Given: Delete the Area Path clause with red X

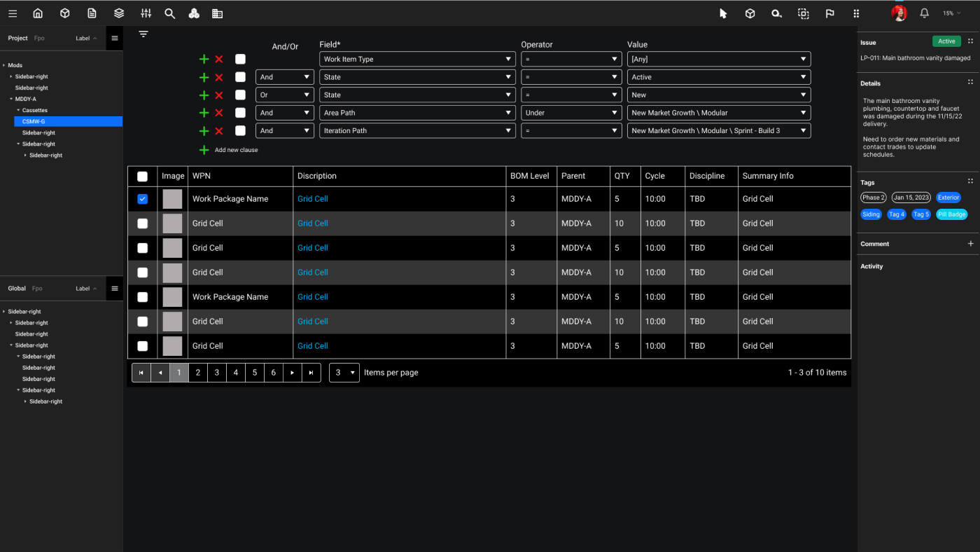Looking at the screenshot, I should coord(219,113).
